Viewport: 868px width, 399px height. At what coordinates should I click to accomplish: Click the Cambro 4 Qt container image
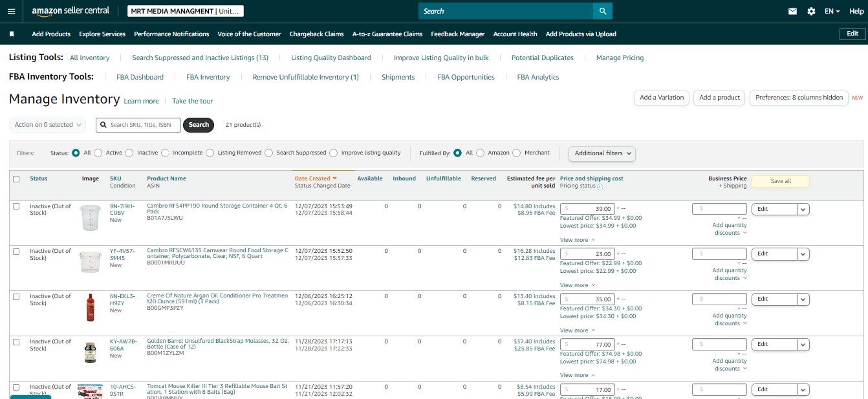pos(91,218)
